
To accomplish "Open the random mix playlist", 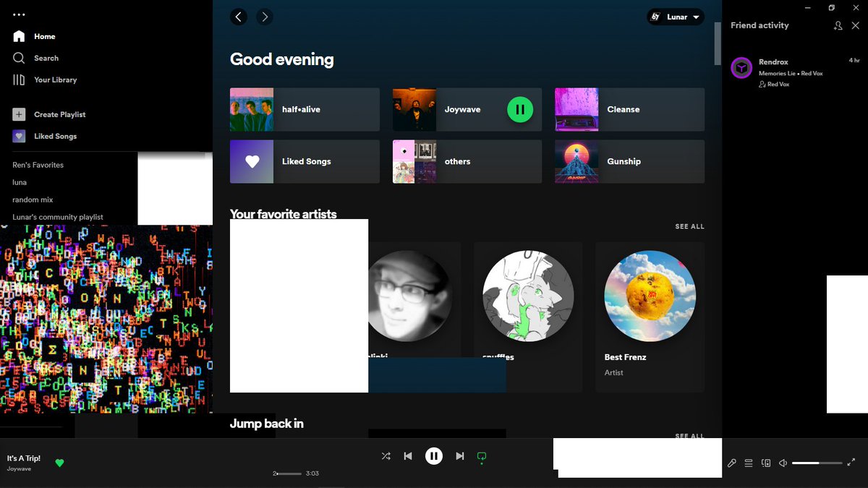I will coord(33,200).
